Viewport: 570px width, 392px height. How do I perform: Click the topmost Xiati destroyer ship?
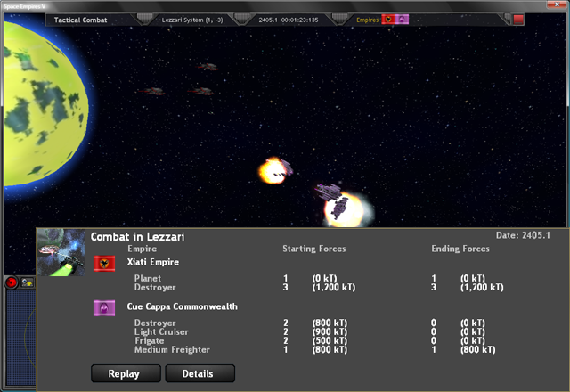[208, 67]
